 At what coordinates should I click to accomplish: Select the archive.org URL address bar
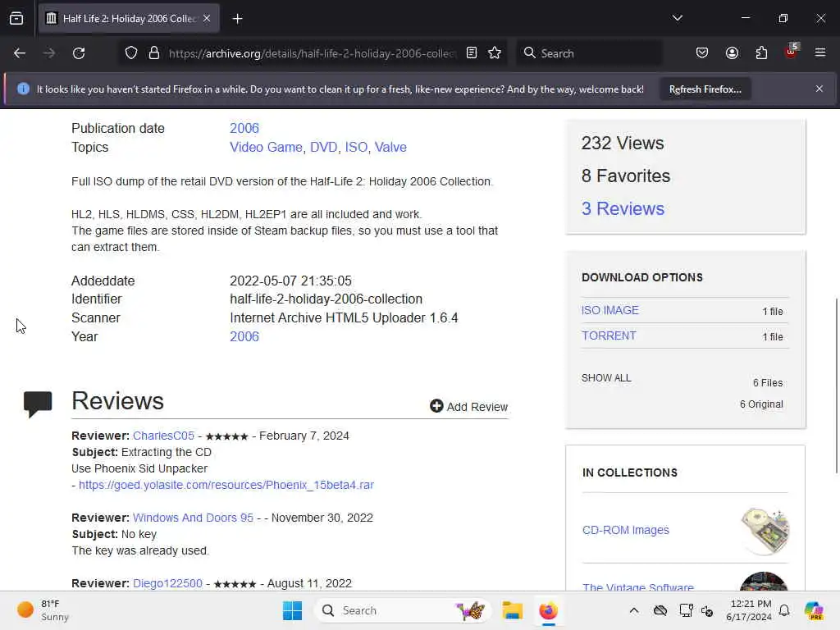point(313,53)
